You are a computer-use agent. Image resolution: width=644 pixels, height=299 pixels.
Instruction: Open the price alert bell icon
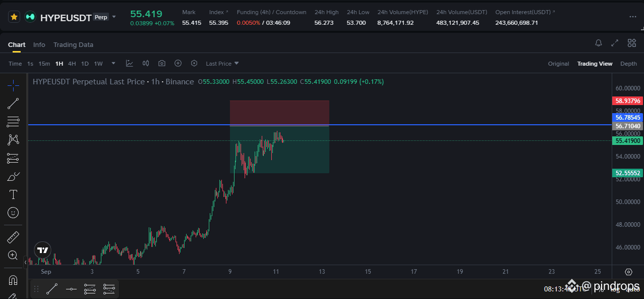599,43
